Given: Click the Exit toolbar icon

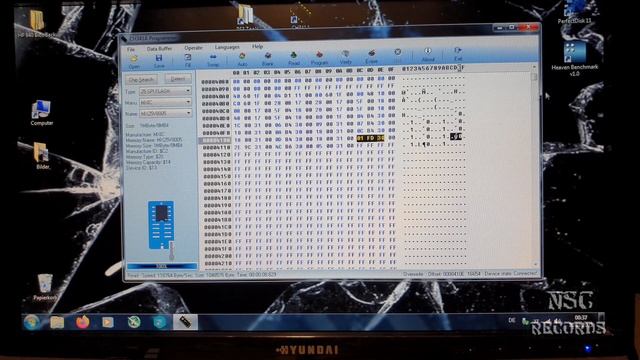Looking at the screenshot, I should pos(458,54).
